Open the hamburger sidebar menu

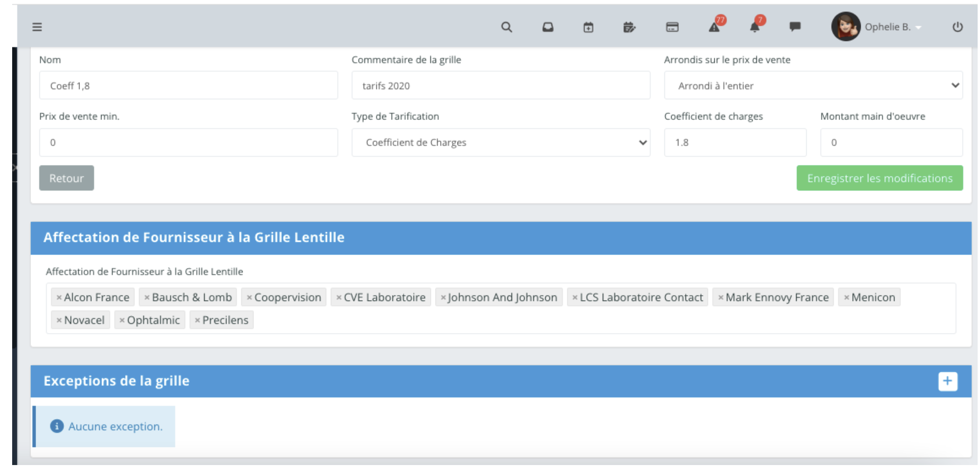click(x=37, y=27)
